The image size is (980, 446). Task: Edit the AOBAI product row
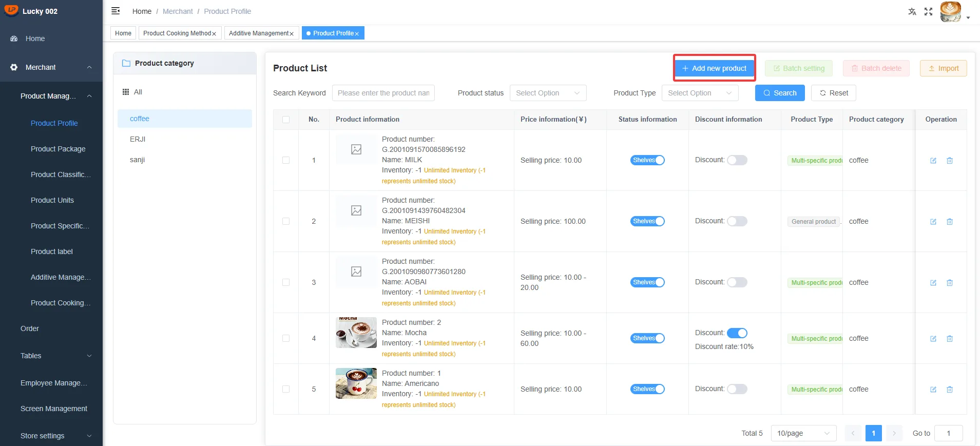point(933,283)
